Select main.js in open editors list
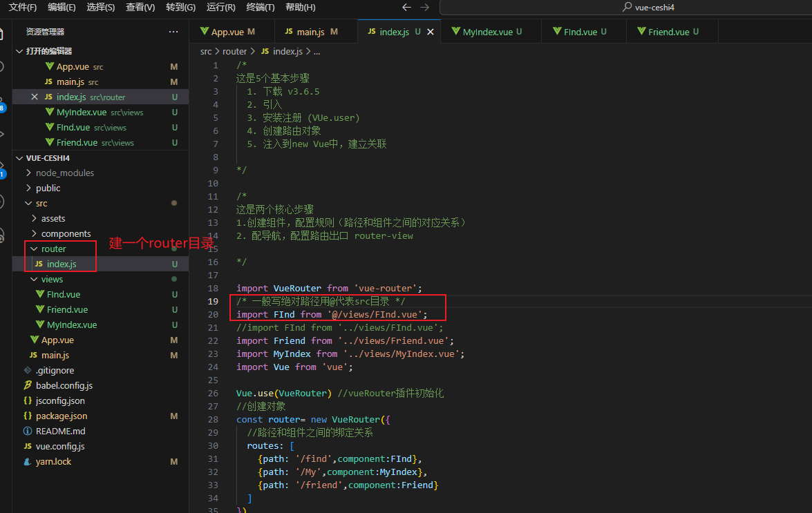The height and width of the screenshot is (513, 812). pos(100,81)
